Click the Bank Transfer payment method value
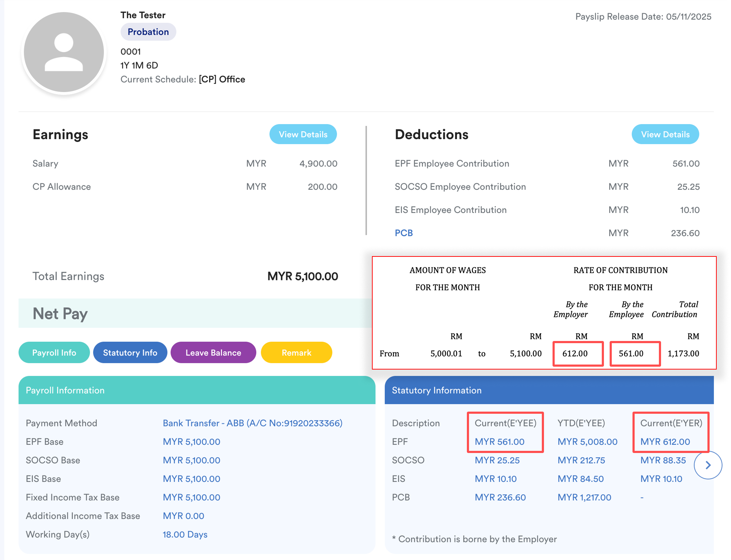731x560 pixels. coord(252,423)
